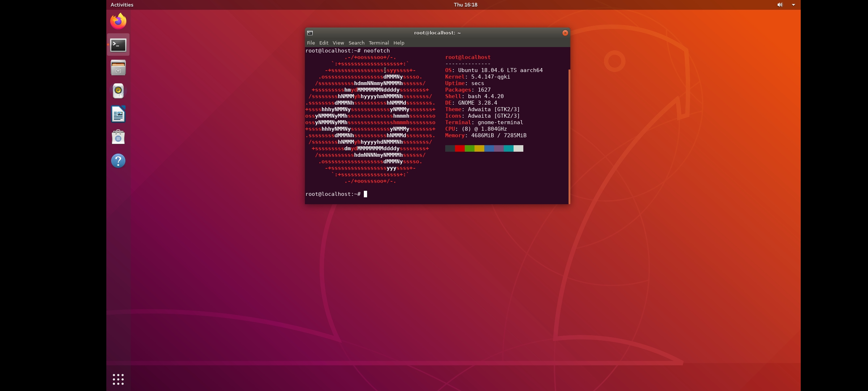The image size is (868, 391).
Task: Open Ubuntu Software shopping bag icon
Action: point(118,137)
